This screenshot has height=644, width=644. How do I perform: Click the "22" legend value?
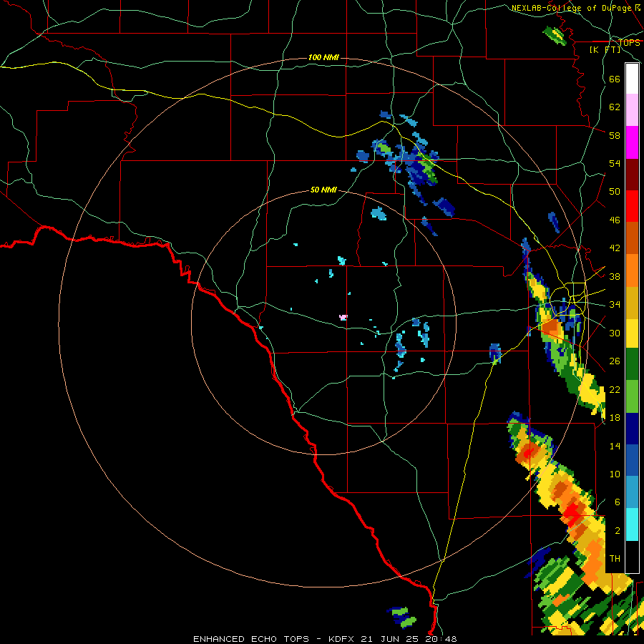(615, 389)
